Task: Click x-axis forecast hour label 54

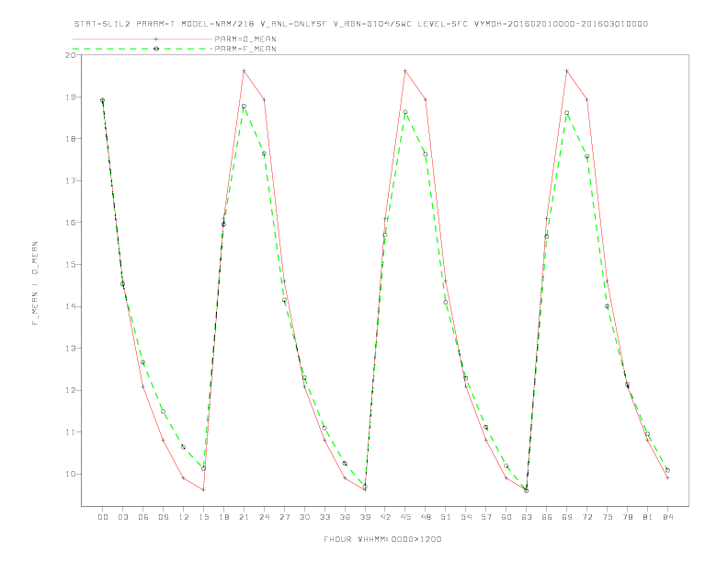Action: (466, 517)
